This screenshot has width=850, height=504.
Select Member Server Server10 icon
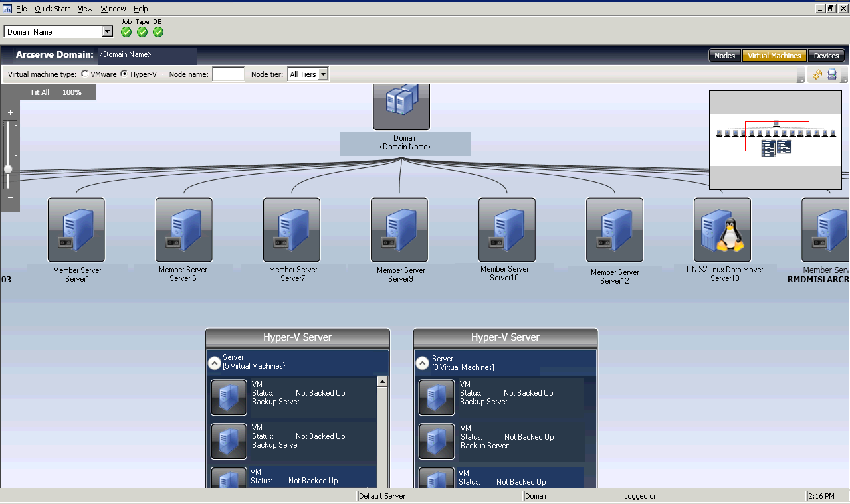(x=507, y=230)
